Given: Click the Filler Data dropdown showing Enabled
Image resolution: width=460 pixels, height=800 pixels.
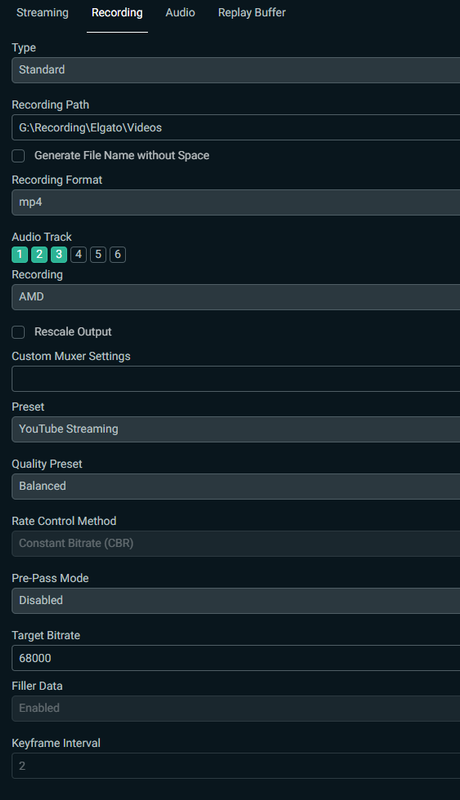Looking at the screenshot, I should pos(236,708).
